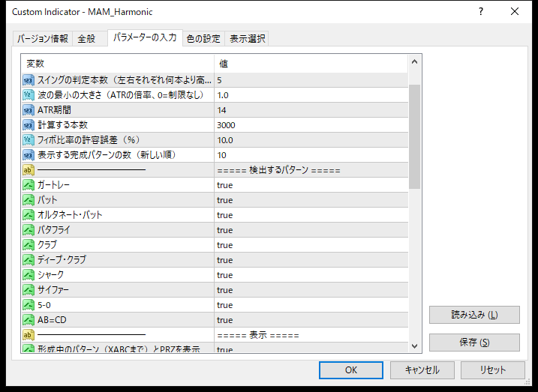
Task: Toggle the サイファー true value
Action: pyautogui.click(x=311, y=290)
